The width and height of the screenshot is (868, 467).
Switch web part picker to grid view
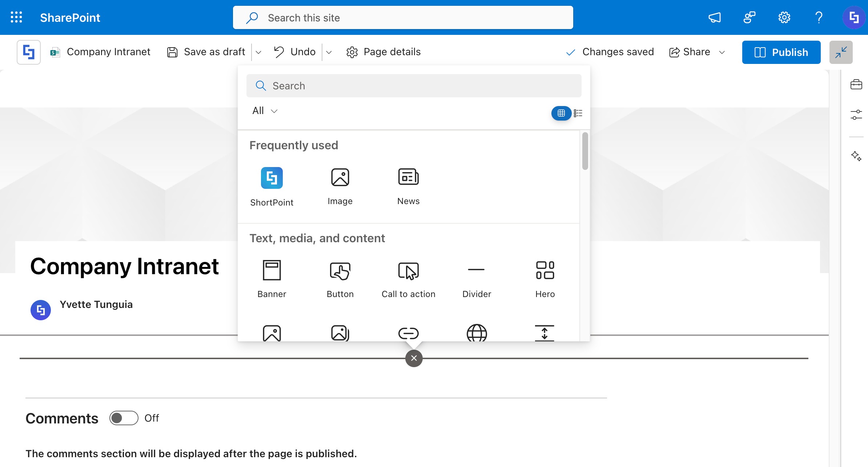point(561,113)
